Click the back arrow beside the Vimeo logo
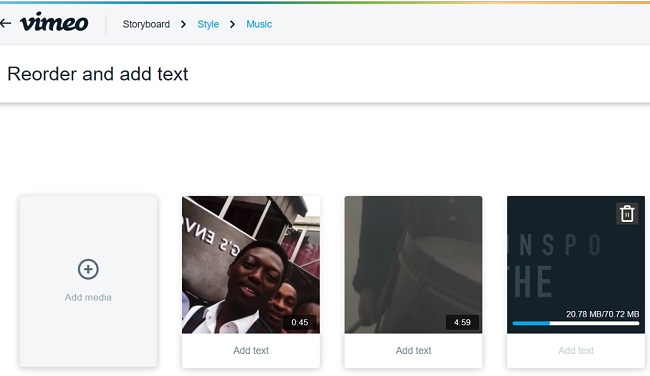The height and width of the screenshot is (376, 650). click(x=5, y=24)
